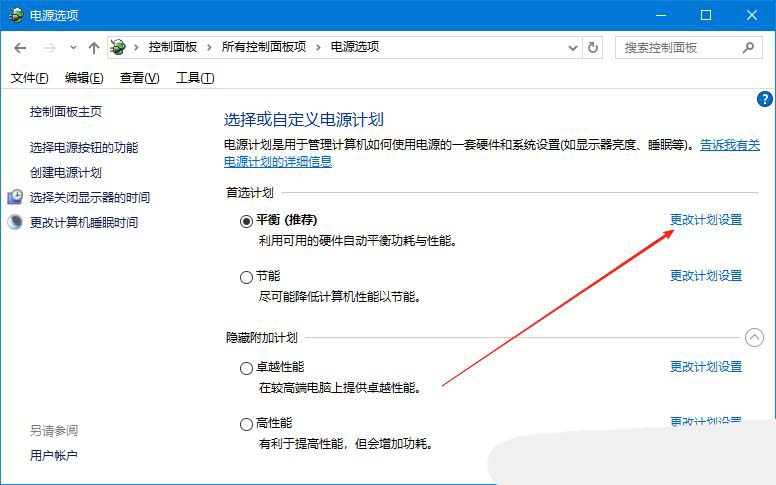Click the Forward navigation arrow

(x=49, y=48)
